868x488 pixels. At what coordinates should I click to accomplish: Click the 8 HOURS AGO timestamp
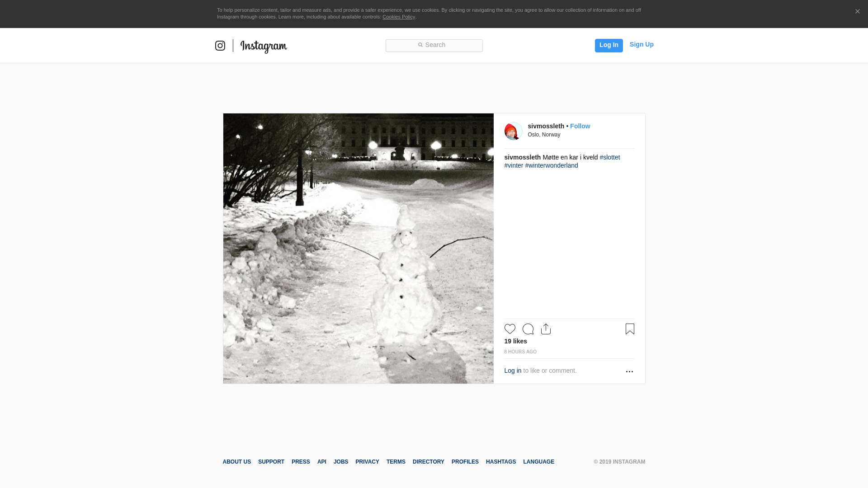(x=520, y=352)
